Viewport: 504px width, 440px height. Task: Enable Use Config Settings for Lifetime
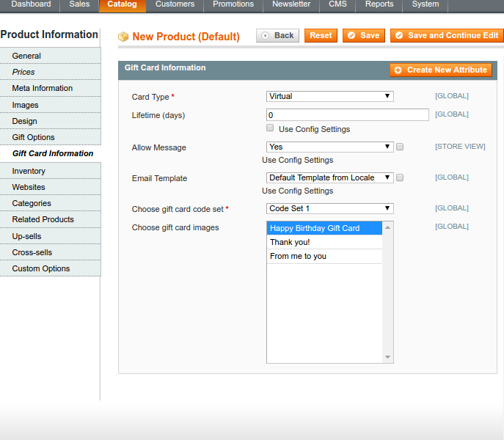tap(271, 129)
